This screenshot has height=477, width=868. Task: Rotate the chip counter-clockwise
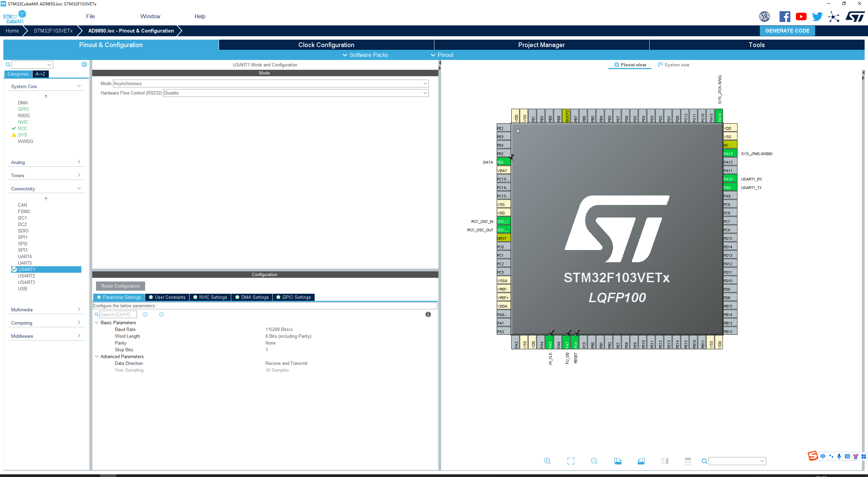click(641, 461)
